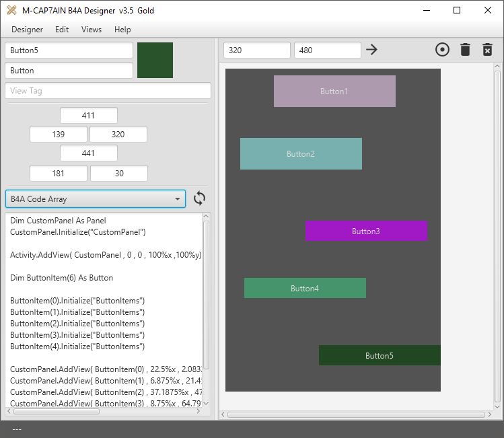Click the app logo in title bar
The width and height of the screenshot is (504, 438).
pos(11,10)
